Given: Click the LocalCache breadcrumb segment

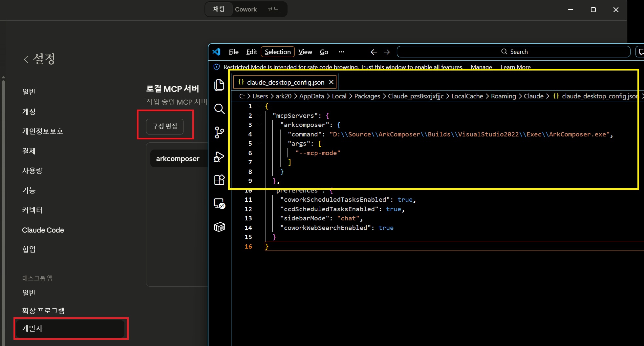Looking at the screenshot, I should pyautogui.click(x=467, y=96).
